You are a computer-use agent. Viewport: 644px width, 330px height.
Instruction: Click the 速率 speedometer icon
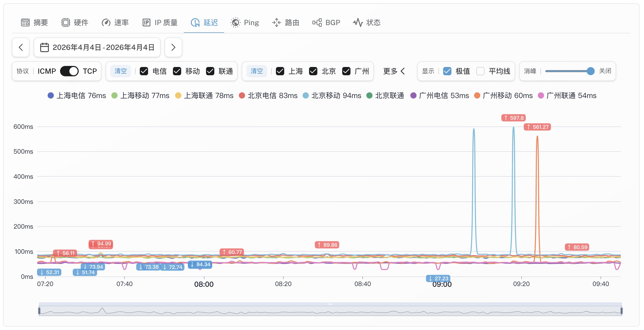[x=106, y=23]
